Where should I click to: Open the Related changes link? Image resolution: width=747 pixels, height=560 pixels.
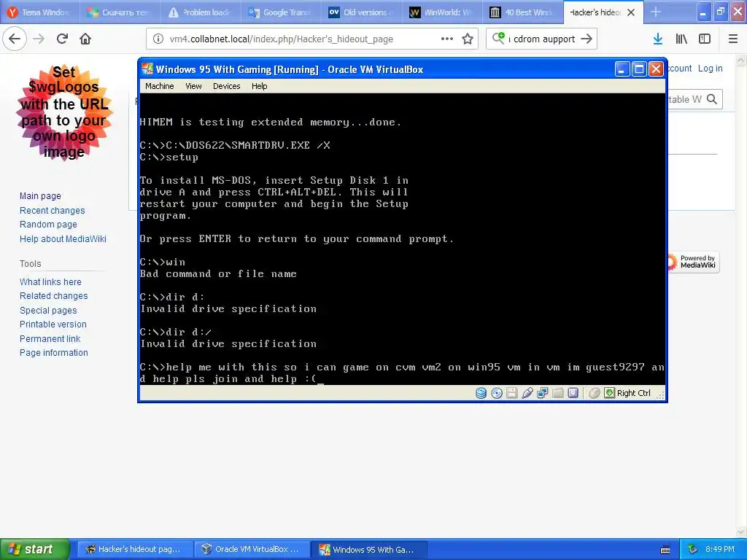54,296
